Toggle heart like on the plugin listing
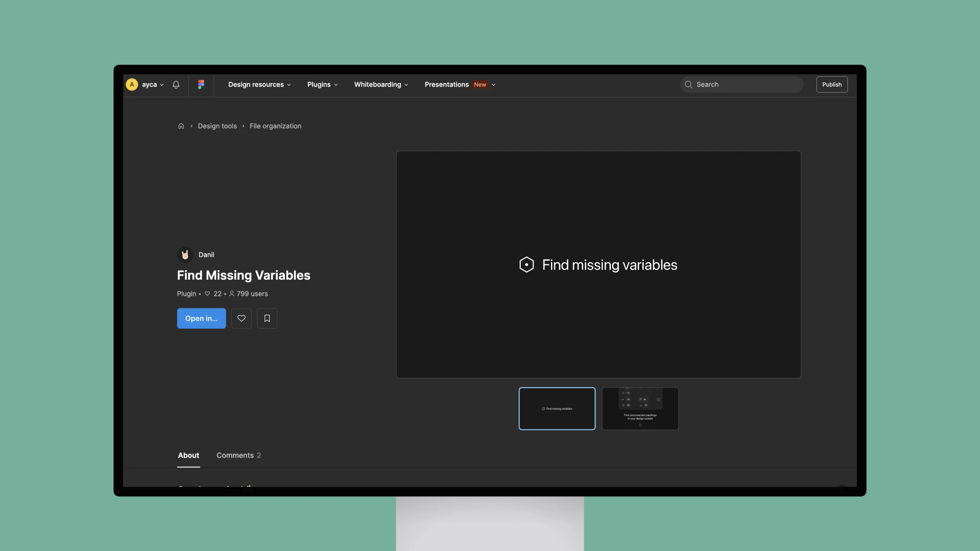 [241, 318]
